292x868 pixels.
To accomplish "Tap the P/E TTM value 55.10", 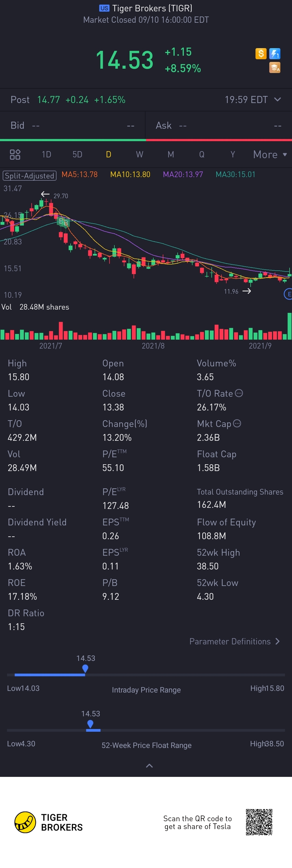I will click(x=113, y=468).
